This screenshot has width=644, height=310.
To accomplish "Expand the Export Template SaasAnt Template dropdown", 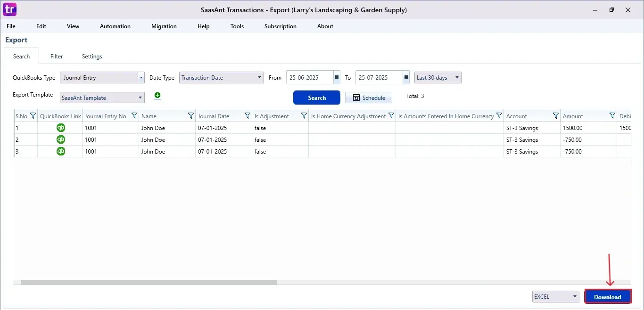I will (x=102, y=98).
